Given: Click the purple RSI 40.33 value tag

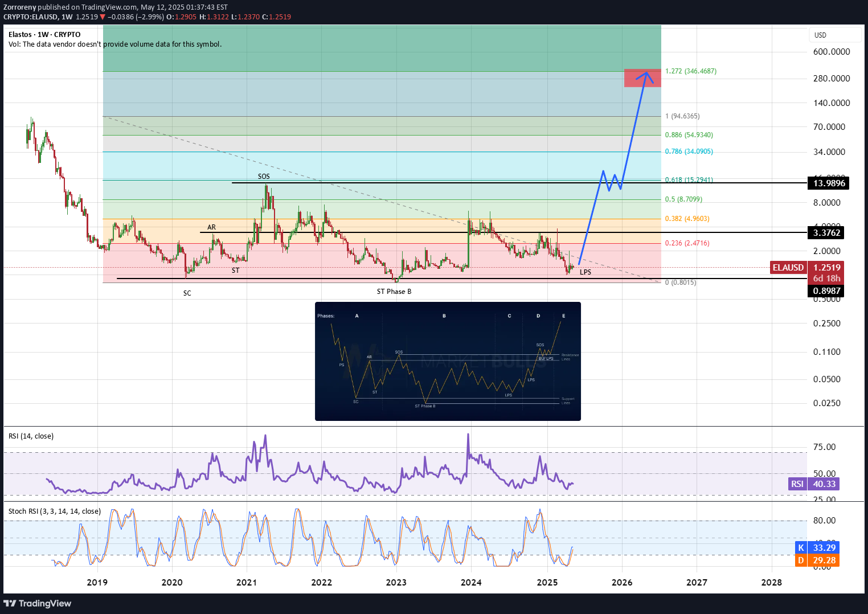Looking at the screenshot, I should (814, 484).
